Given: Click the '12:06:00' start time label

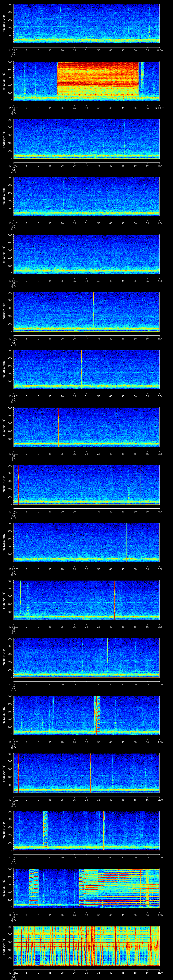Looking at the screenshot, I should click(x=13, y=511).
